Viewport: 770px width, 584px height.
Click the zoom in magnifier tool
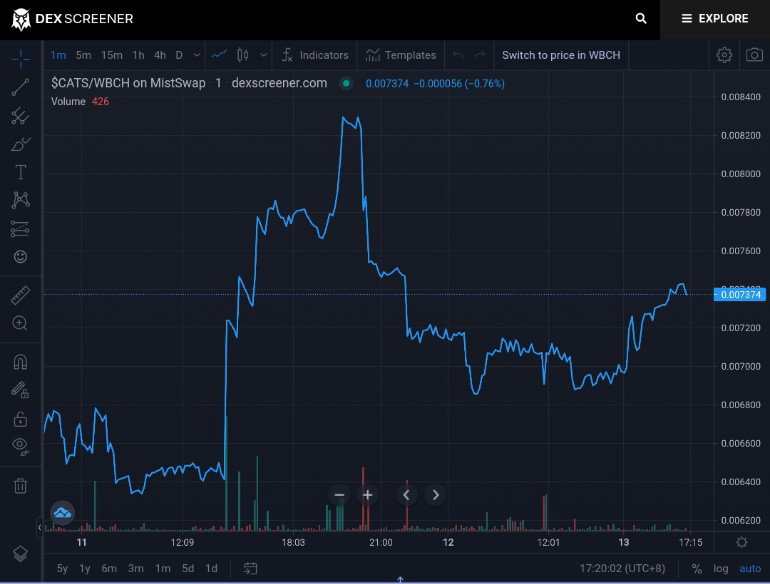[20, 323]
